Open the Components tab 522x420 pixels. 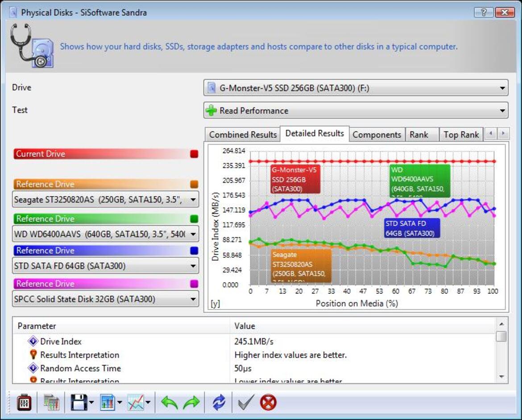click(x=377, y=135)
